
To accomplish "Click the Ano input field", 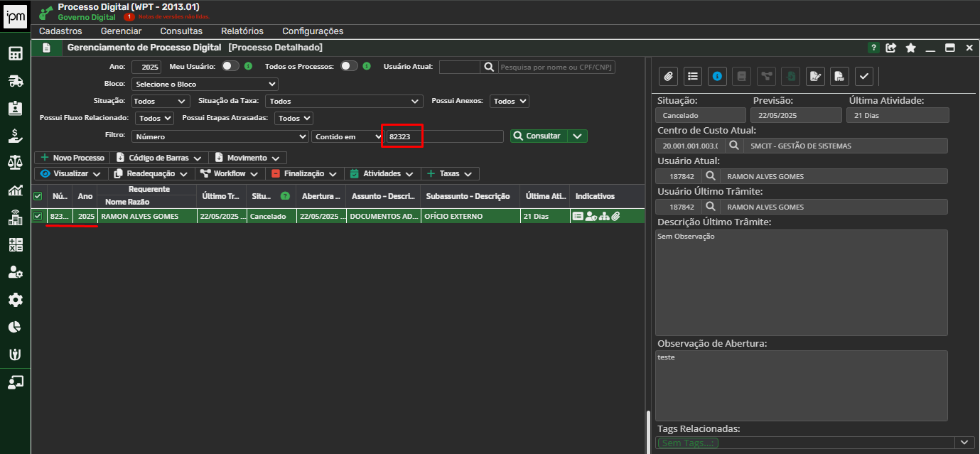I will click(x=146, y=67).
